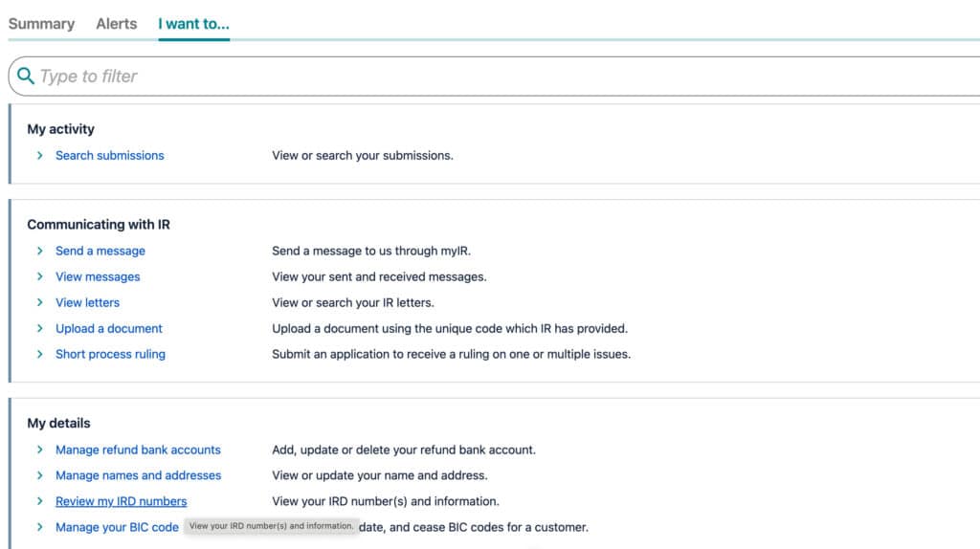Click the 'cease BIC codes for a customer' description

[x=474, y=527]
